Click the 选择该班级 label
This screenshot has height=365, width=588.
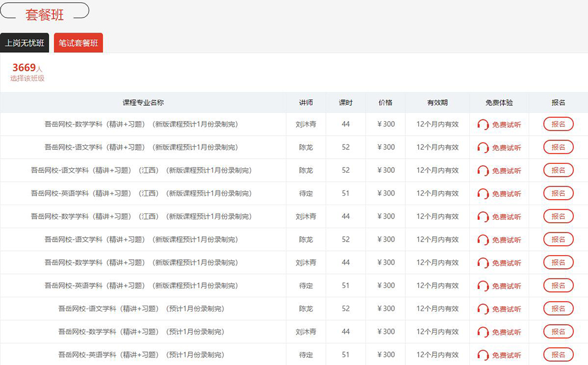pyautogui.click(x=28, y=78)
